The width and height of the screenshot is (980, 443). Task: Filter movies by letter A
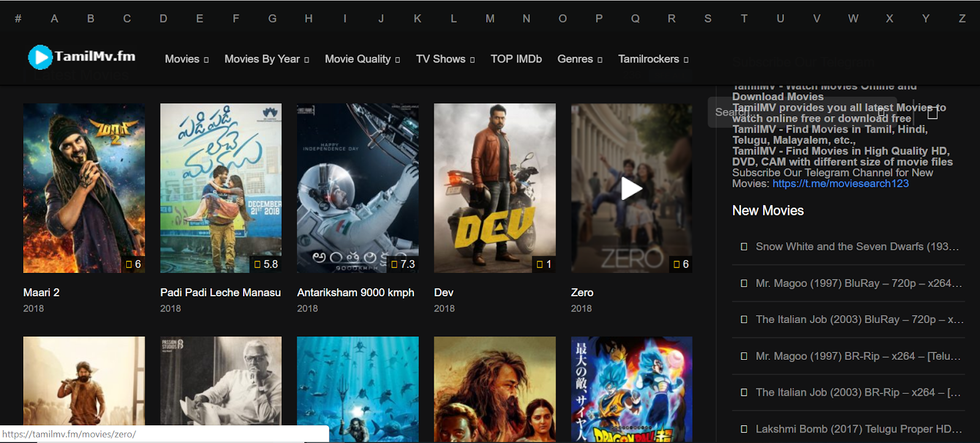(x=55, y=19)
